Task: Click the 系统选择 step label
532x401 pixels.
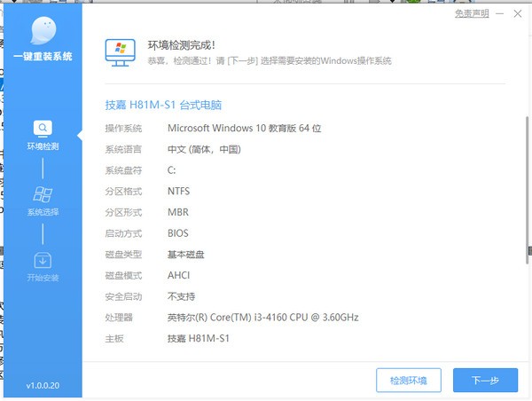Action: 43,212
